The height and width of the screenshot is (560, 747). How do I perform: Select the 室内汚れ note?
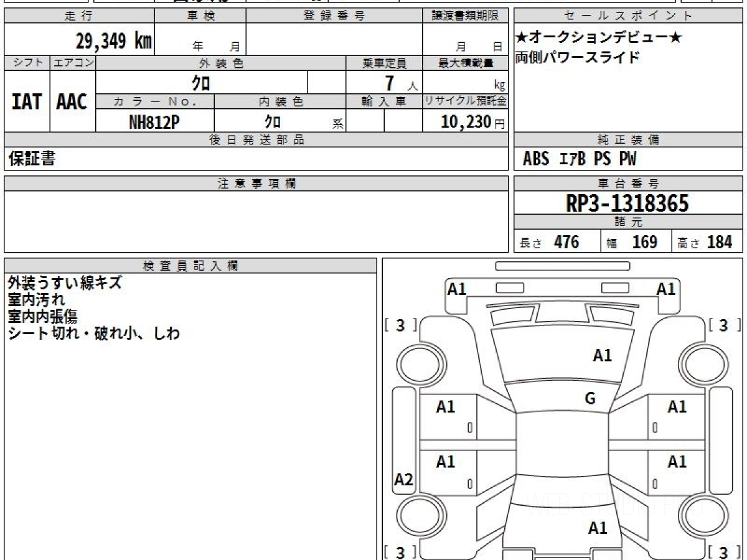[x=37, y=299]
